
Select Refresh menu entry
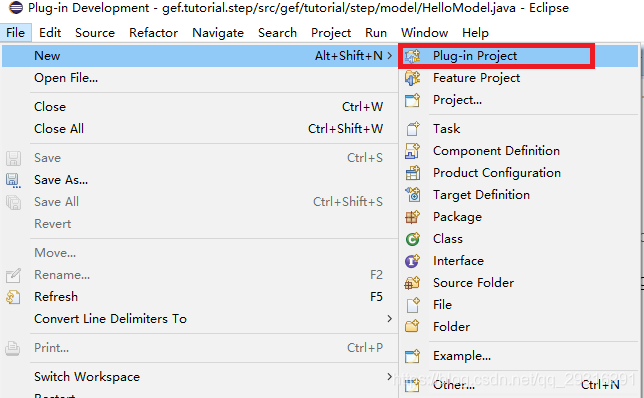click(200, 297)
